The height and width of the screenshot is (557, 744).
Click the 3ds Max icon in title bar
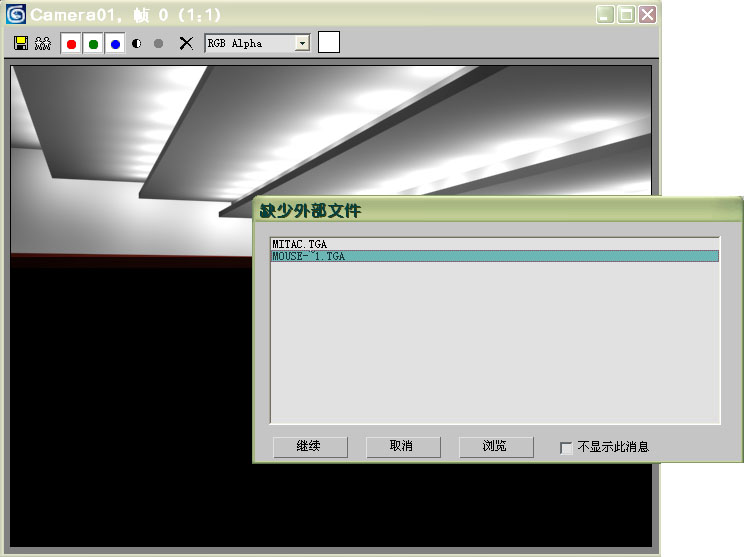pos(16,14)
